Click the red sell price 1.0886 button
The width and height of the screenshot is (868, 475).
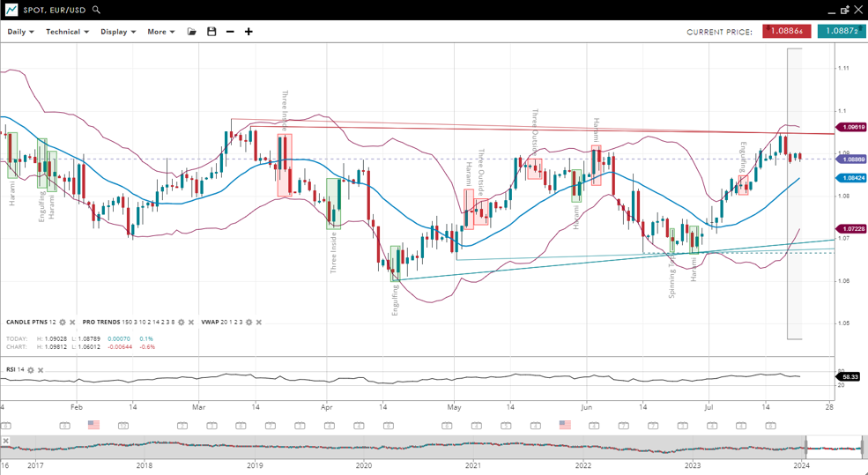[786, 31]
